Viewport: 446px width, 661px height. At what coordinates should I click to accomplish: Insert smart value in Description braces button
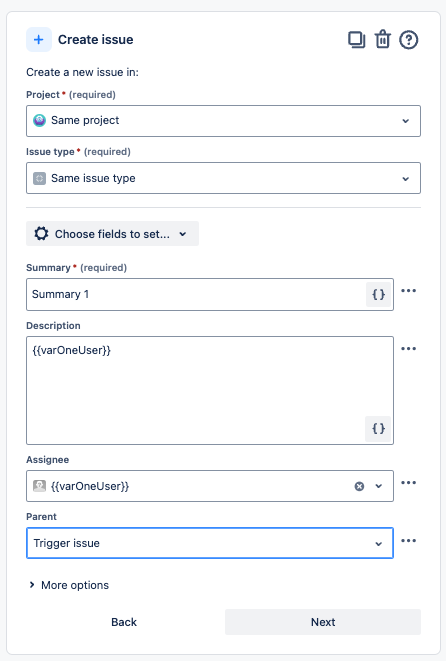[378, 429]
